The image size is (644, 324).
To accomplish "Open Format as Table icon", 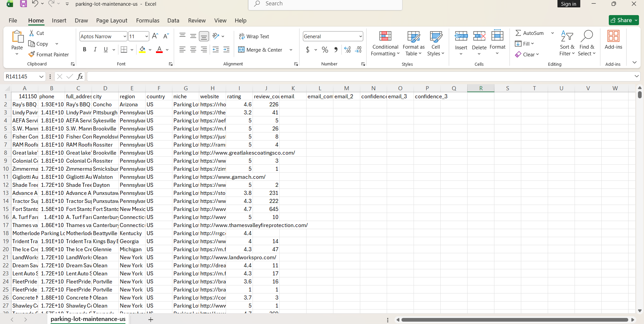I will 414,36.
